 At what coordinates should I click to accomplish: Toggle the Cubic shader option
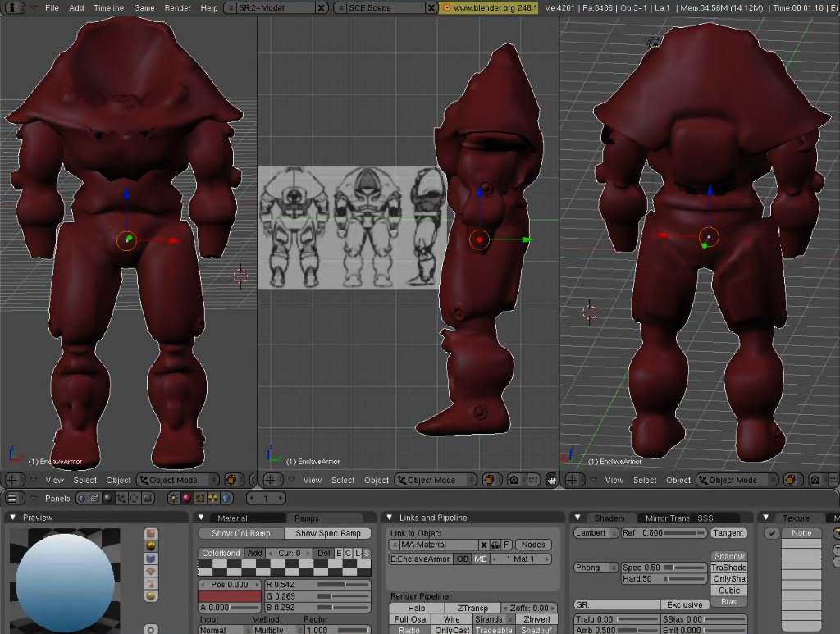tap(729, 591)
